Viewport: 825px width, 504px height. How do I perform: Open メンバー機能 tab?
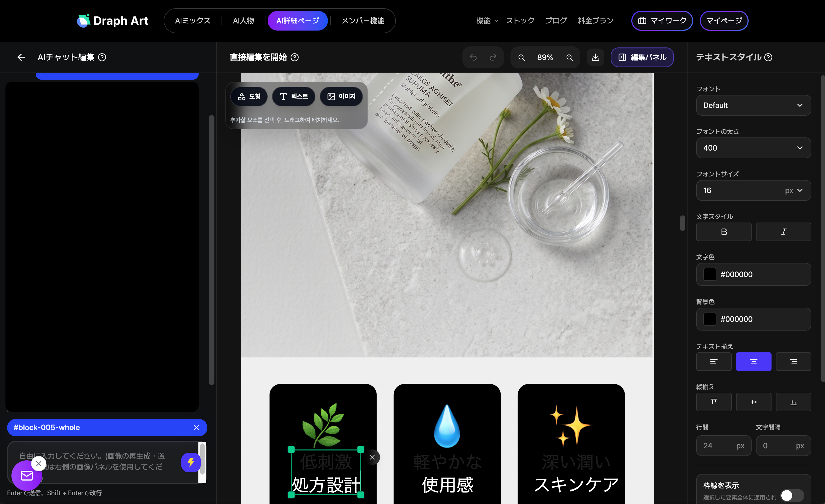(x=363, y=21)
